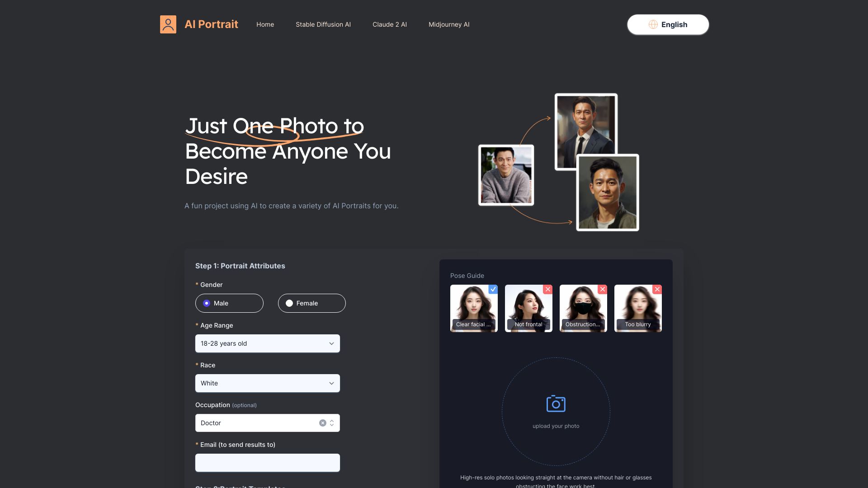Click the Home navigation menu item
868x488 pixels.
pos(264,24)
